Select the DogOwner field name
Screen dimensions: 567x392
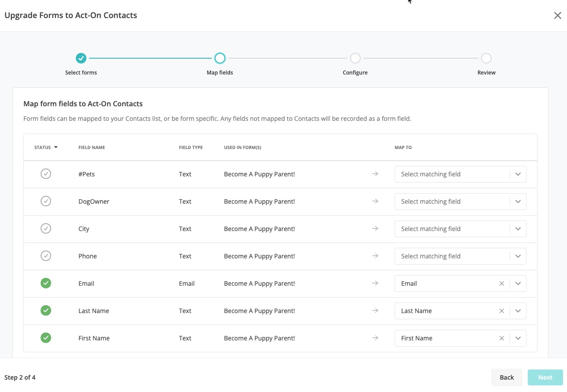tap(94, 202)
